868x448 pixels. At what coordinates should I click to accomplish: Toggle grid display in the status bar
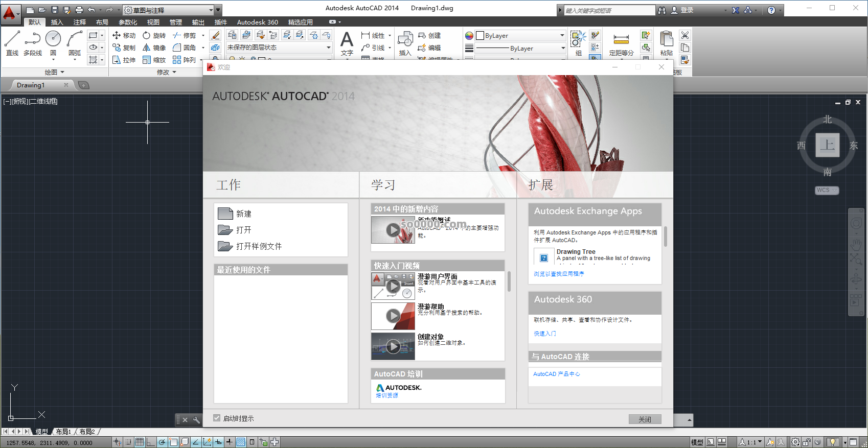(140, 442)
